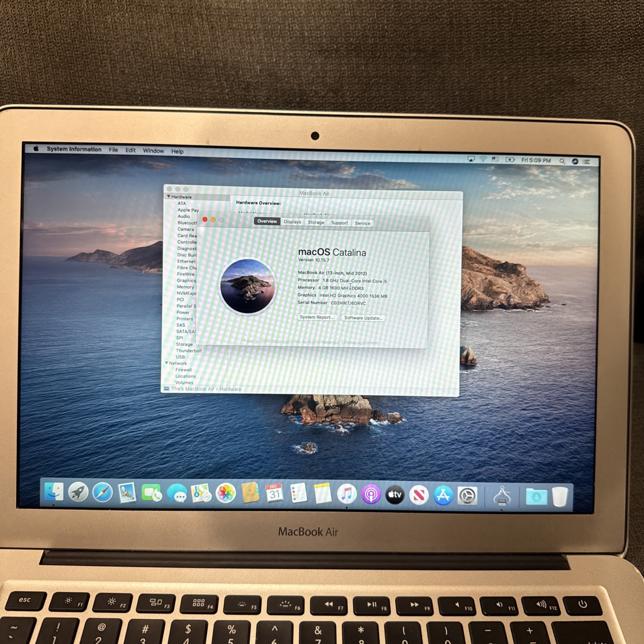The height and width of the screenshot is (644, 644).
Task: Open the Calendar icon showing 31
Action: pos(275,493)
